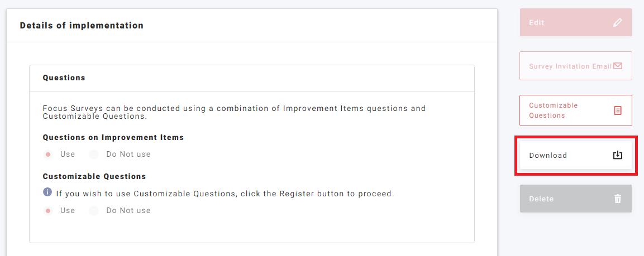Click the document icon beside Customizable Questions
Screen dimensions: 644x256
pyautogui.click(x=618, y=110)
